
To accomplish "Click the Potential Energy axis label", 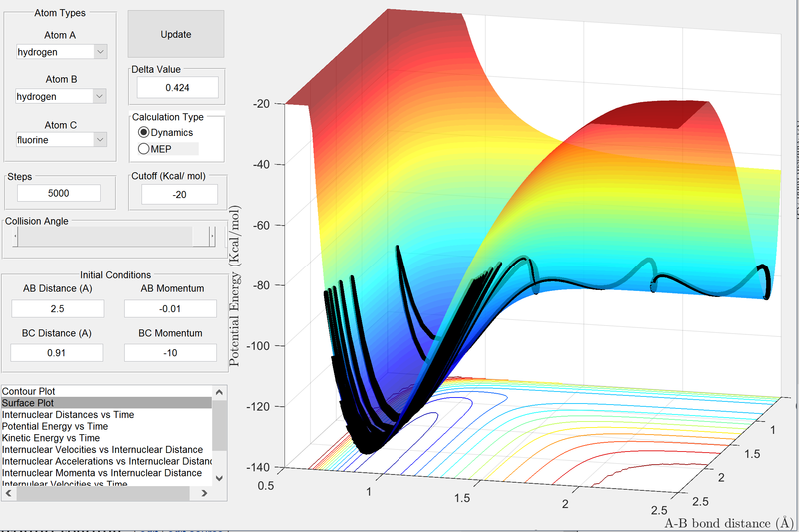I will [234, 285].
